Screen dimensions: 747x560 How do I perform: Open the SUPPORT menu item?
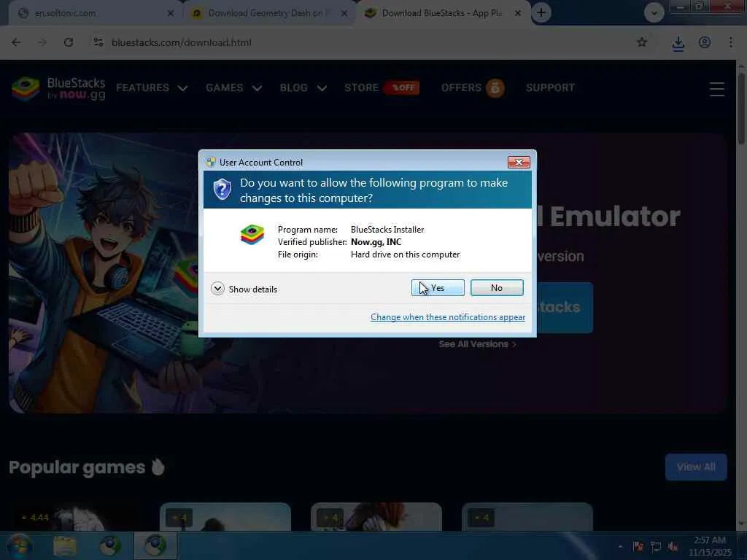[550, 87]
